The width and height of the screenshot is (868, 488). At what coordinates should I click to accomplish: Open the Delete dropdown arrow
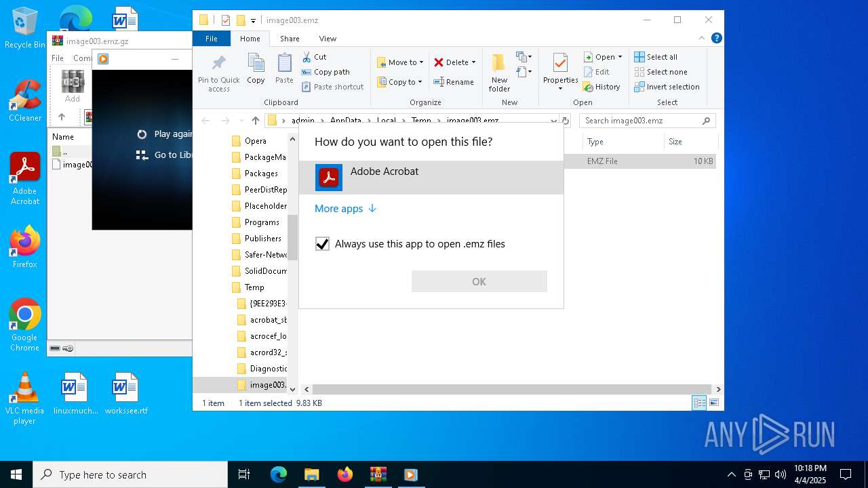(x=473, y=62)
